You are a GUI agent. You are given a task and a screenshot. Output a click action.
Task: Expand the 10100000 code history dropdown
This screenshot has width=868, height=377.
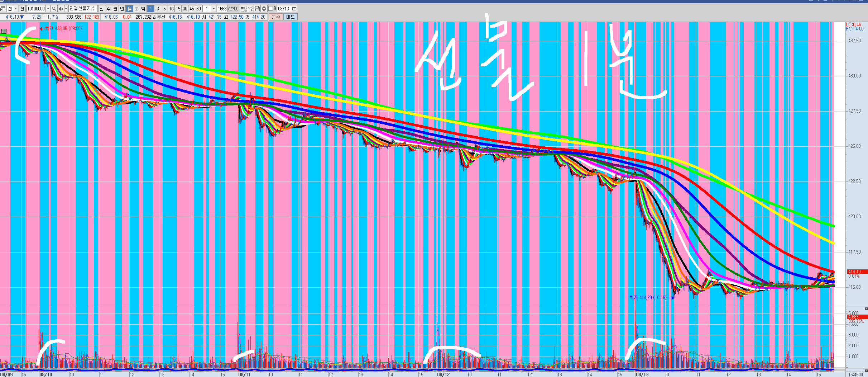tap(48, 9)
